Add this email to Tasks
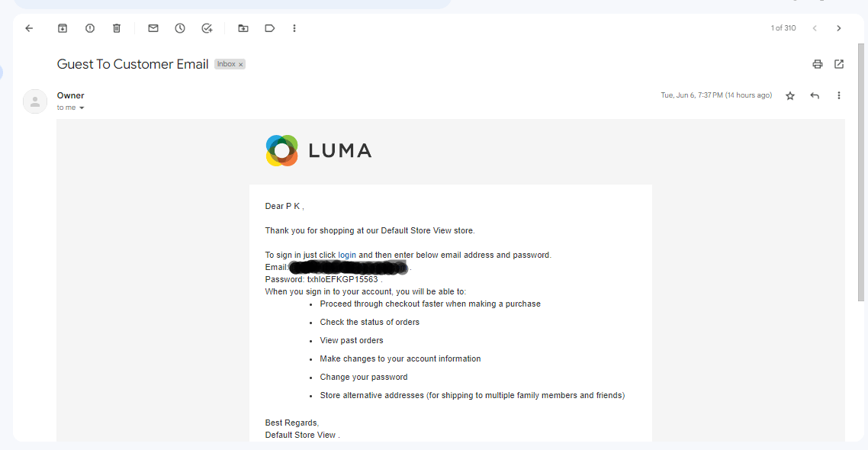This screenshot has height=450, width=868. [207, 28]
